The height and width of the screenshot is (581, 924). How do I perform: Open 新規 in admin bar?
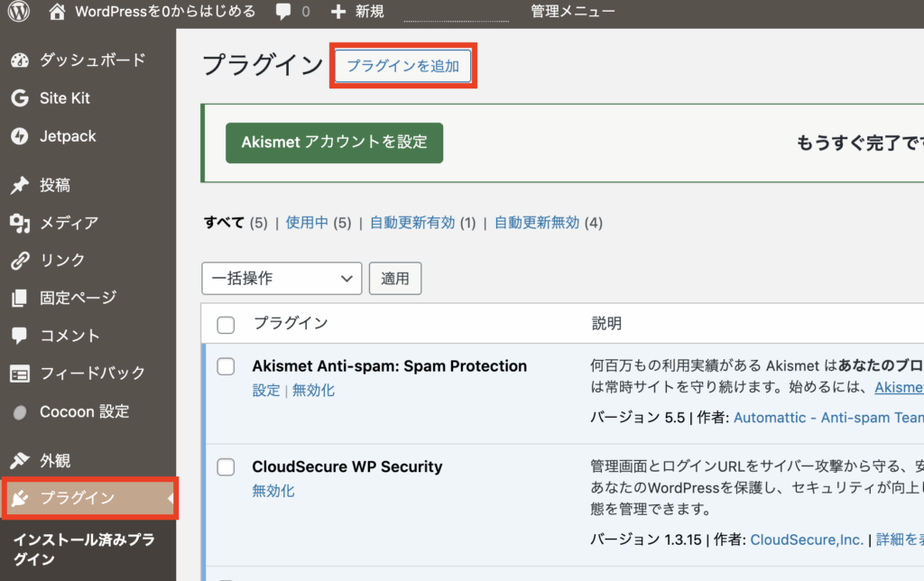click(x=369, y=11)
